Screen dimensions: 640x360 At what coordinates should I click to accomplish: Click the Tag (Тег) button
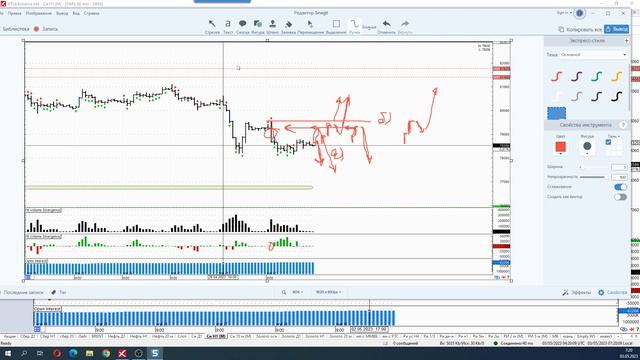point(59,292)
